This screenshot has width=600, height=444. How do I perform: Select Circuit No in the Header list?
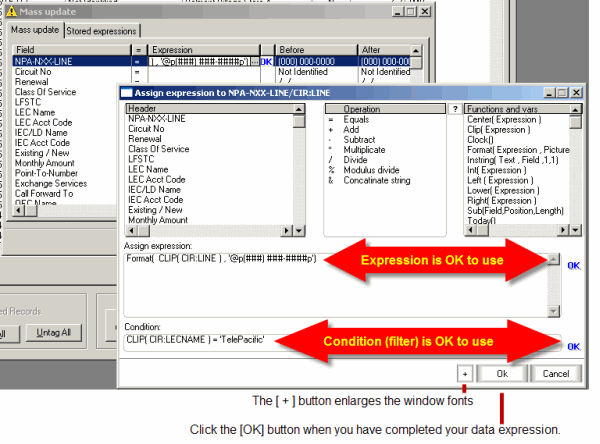tap(146, 129)
